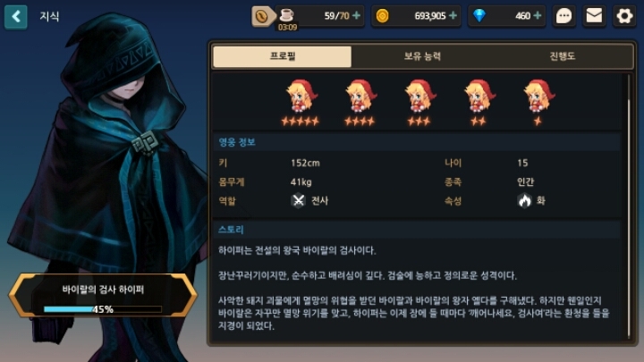644x362 pixels.
Task: Open the chat speech bubble icon
Action: pos(563,16)
